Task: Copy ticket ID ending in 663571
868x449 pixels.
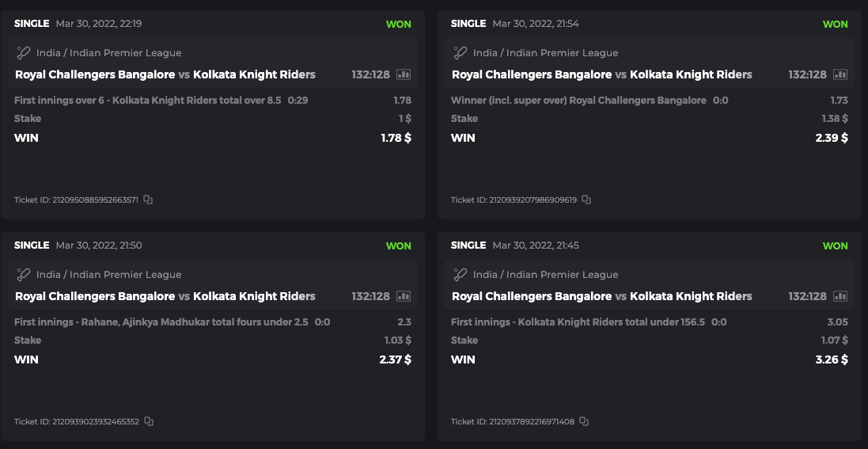Action: coord(148,200)
